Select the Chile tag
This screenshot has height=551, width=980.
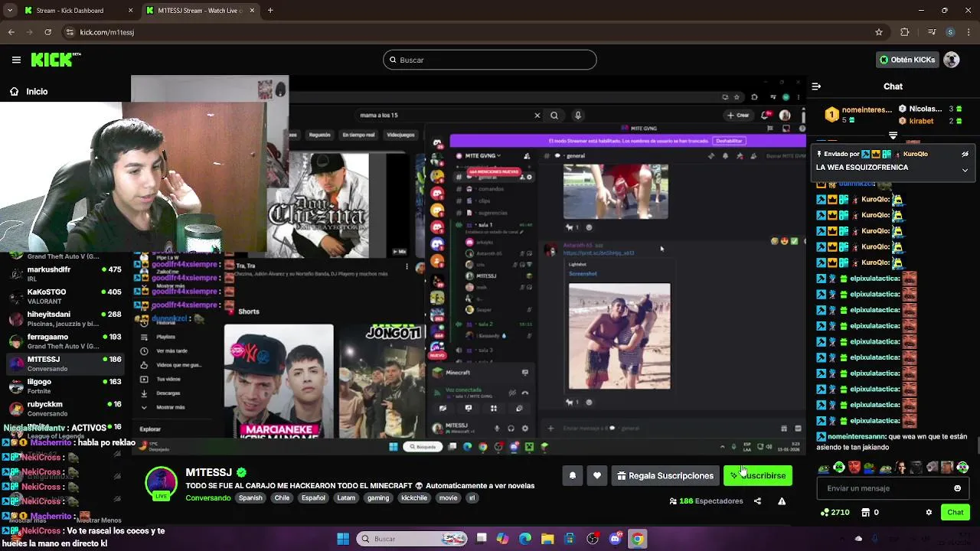pos(282,497)
